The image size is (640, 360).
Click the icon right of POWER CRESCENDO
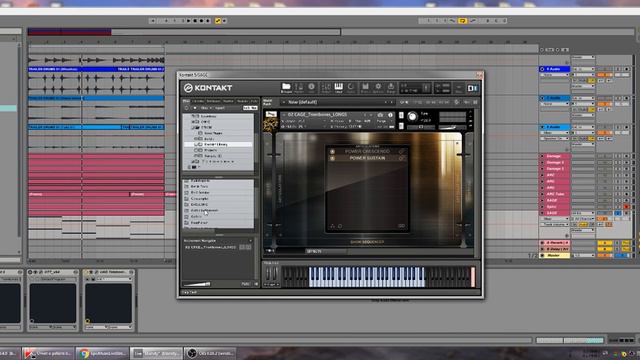coord(402,151)
